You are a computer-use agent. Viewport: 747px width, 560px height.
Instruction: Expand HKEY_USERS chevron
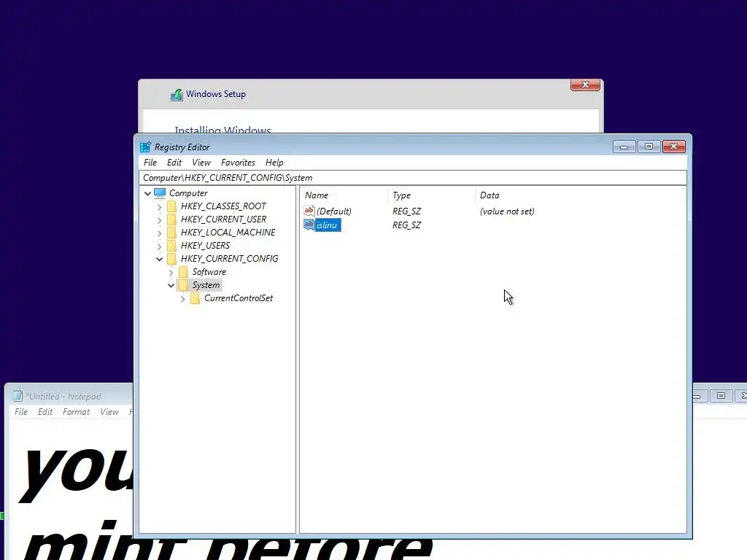click(x=159, y=246)
